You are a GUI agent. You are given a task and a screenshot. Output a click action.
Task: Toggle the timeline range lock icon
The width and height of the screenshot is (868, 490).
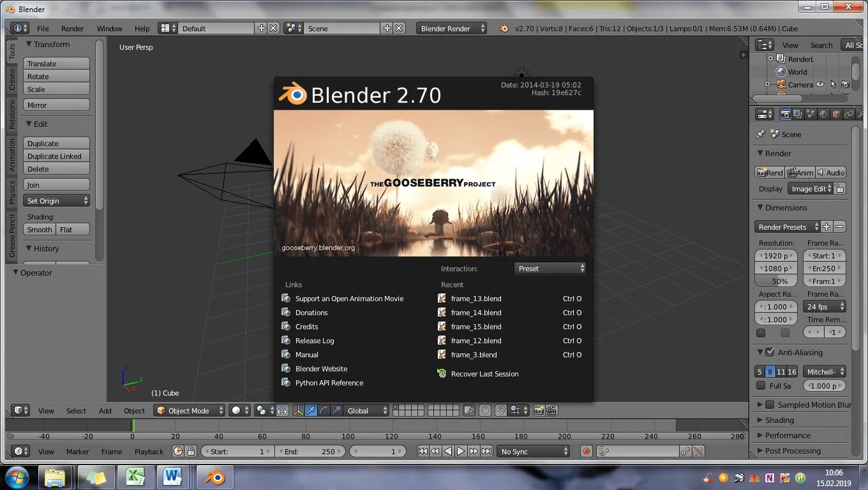(x=190, y=451)
